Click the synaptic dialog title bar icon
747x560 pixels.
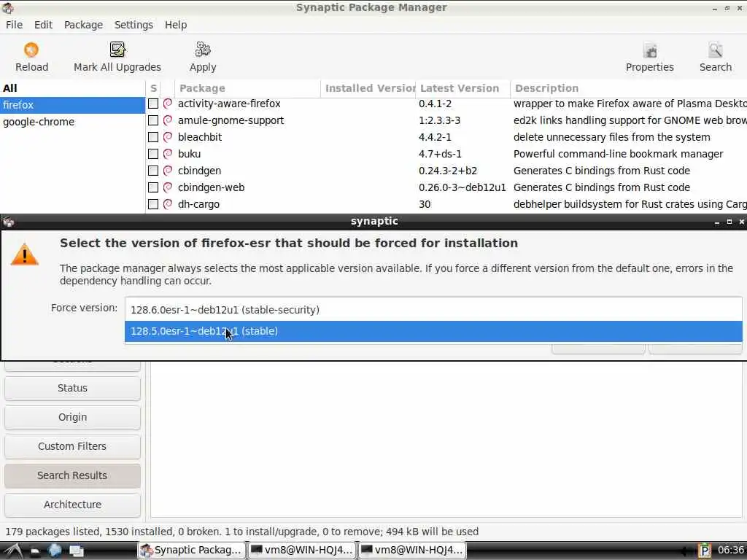pyautogui.click(x=8, y=222)
